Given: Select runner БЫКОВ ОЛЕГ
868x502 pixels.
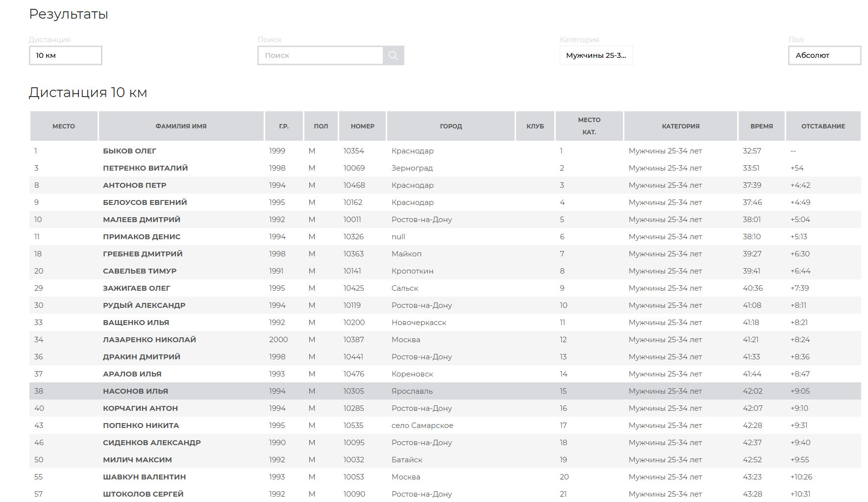Looking at the screenshot, I should click(129, 151).
